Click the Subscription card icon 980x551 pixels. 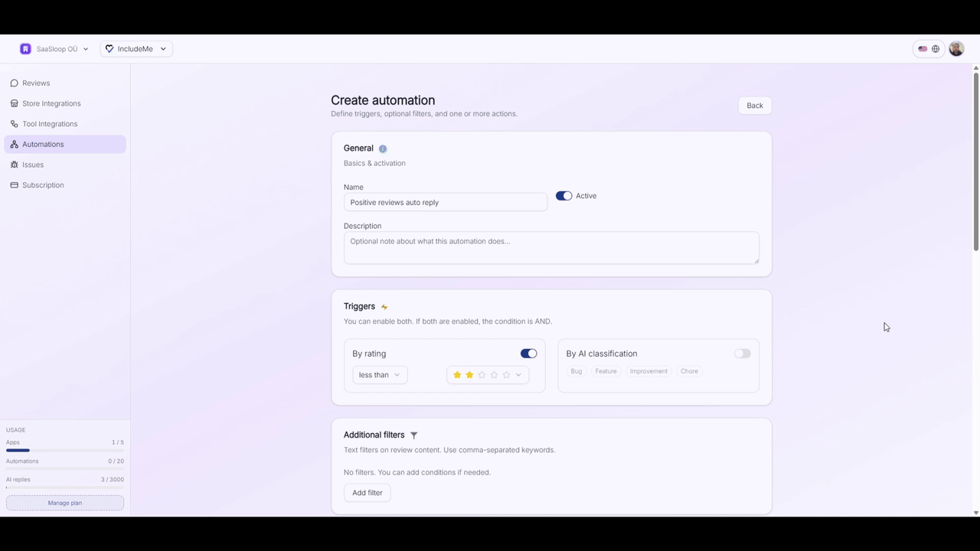[x=15, y=184]
